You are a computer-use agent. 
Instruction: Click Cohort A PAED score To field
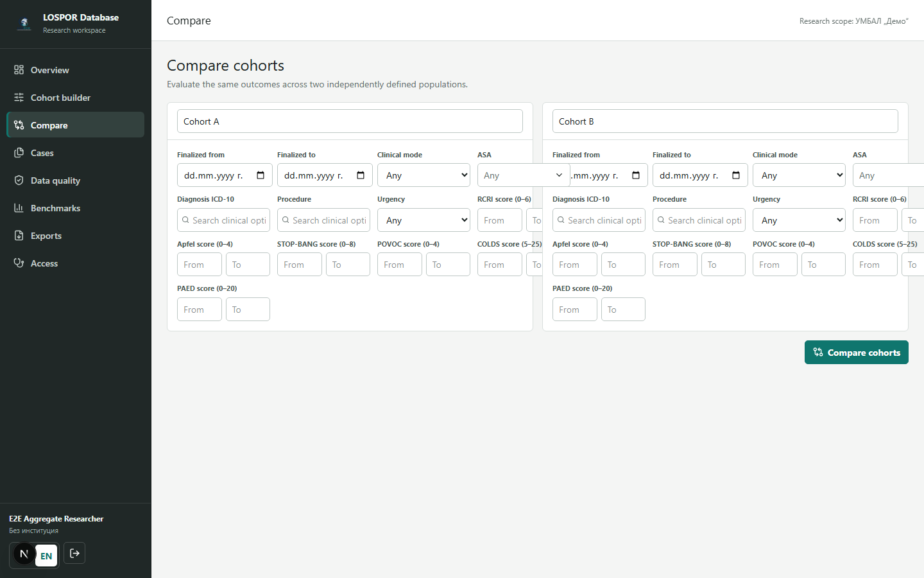[x=248, y=310]
